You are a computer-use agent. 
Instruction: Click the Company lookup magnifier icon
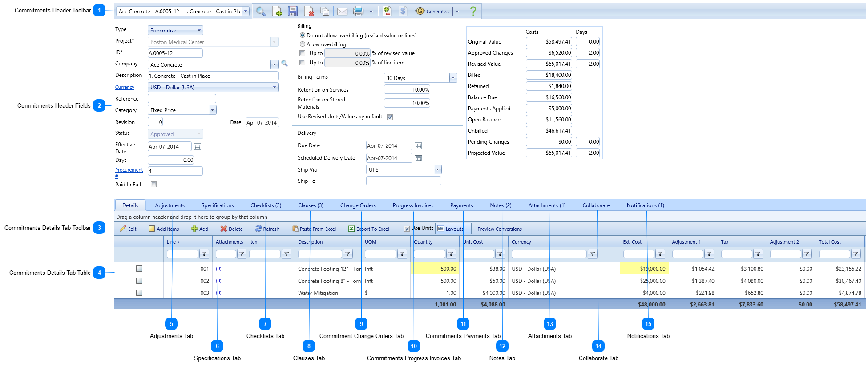point(284,64)
